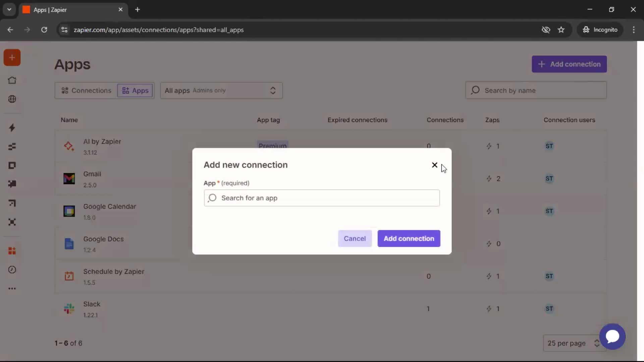The height and width of the screenshot is (362, 644).
Task: Switch to the Connections tab
Action: click(86, 90)
